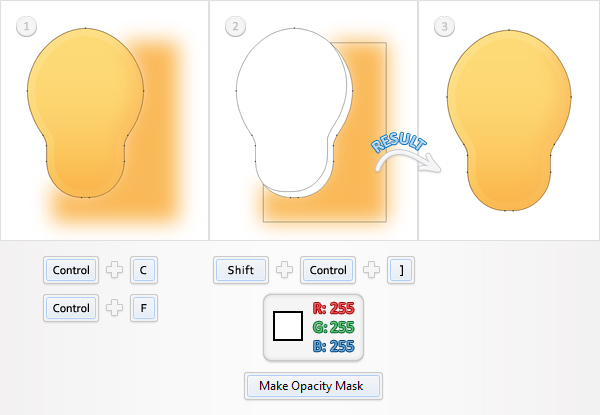Click the curved RESULT arrow

click(408, 161)
